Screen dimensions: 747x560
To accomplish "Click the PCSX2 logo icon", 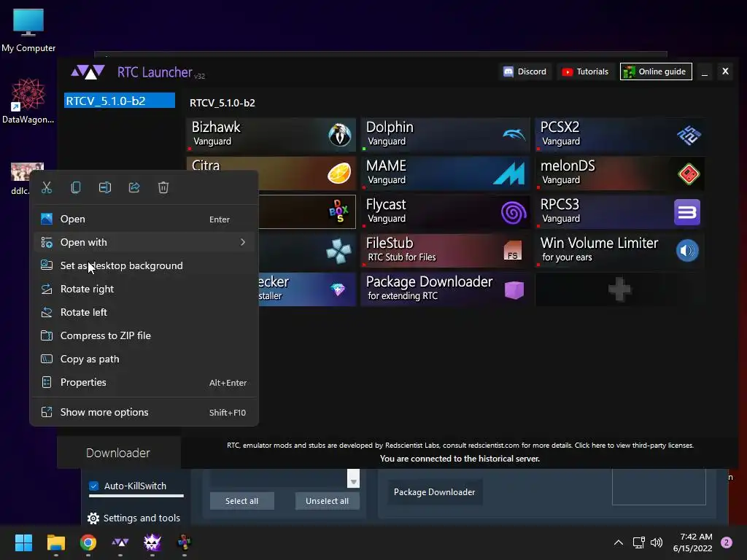I will tap(689, 135).
